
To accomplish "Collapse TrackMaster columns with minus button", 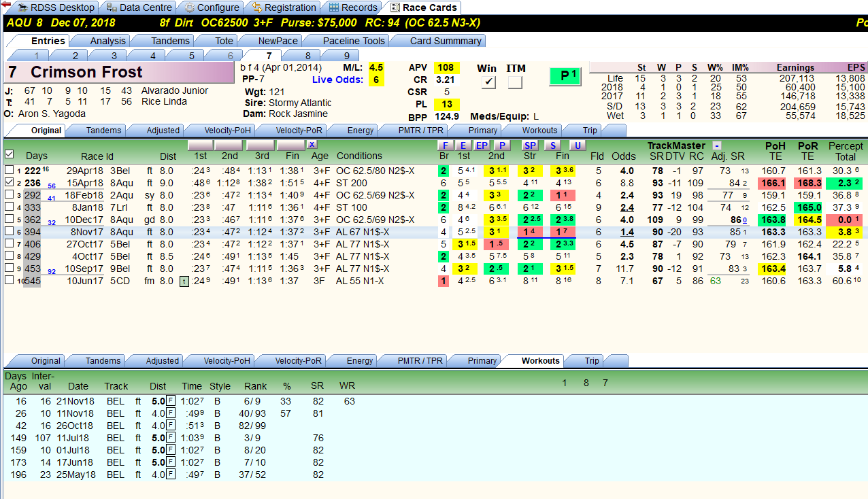I will [717, 145].
